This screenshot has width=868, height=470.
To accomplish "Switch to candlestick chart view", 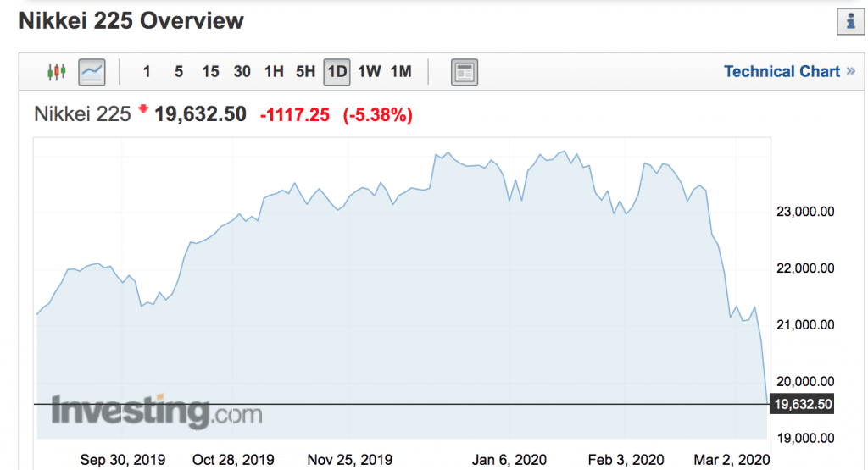I will click(x=57, y=72).
